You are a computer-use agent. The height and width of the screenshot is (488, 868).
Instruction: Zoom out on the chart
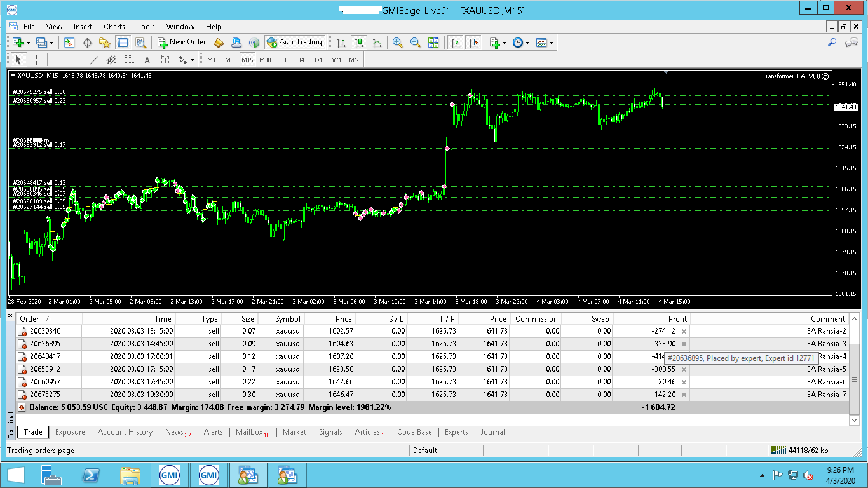416,43
